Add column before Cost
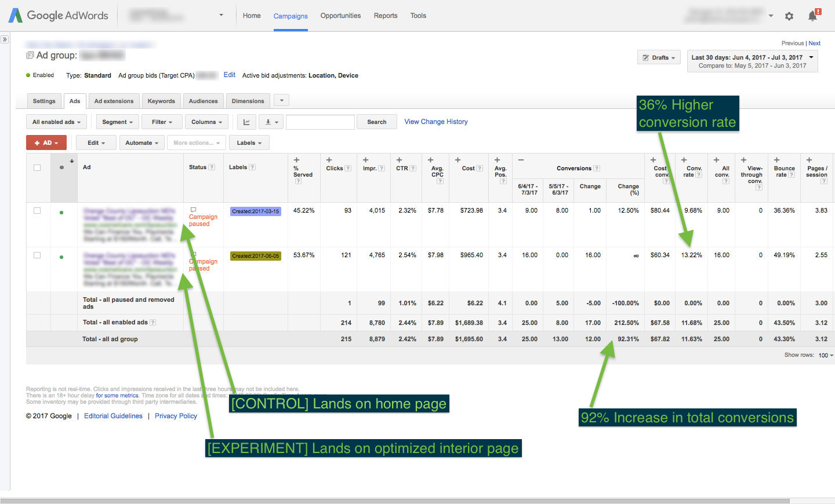835x504 pixels. click(458, 160)
